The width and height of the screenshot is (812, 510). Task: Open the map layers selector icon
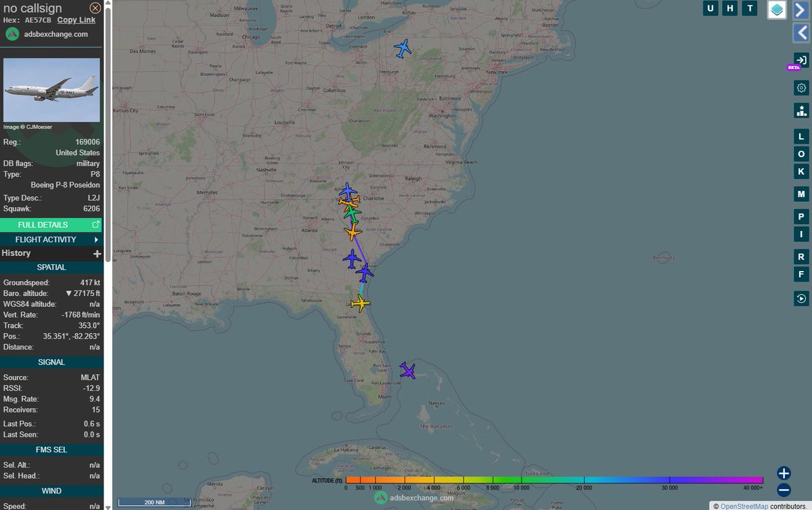[x=777, y=11]
